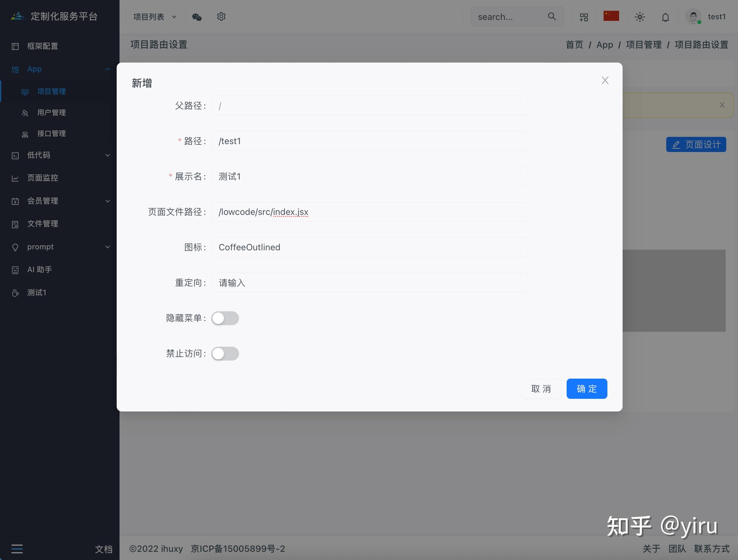Focus the 页面文件路径 input field
Screen dimensions: 738x560
tap(369, 212)
